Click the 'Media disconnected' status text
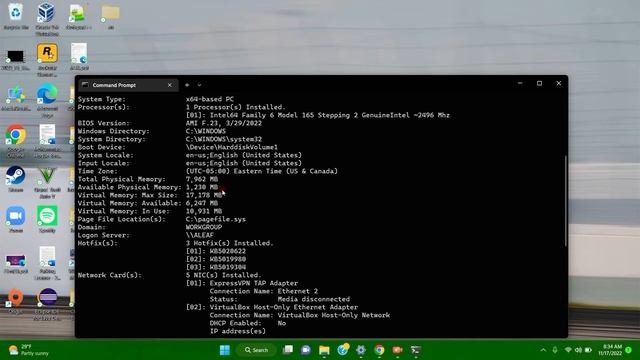640x360 pixels. point(313,299)
